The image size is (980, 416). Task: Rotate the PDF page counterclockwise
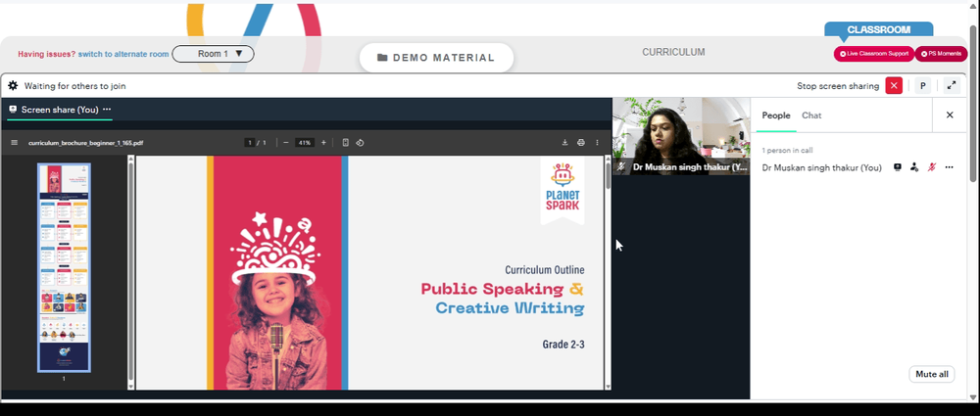click(360, 142)
